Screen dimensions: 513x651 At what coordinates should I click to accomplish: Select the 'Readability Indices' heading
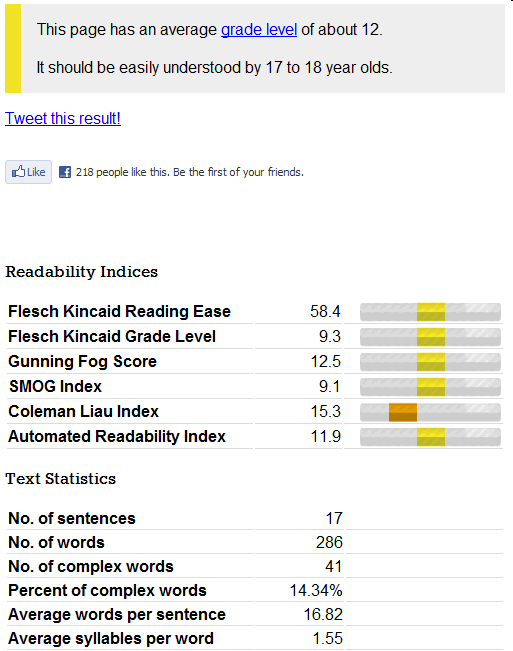pyautogui.click(x=81, y=272)
